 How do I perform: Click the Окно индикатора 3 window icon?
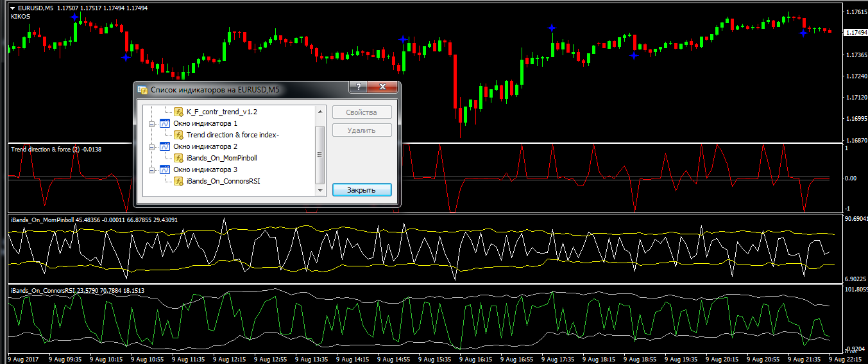pyautogui.click(x=165, y=169)
